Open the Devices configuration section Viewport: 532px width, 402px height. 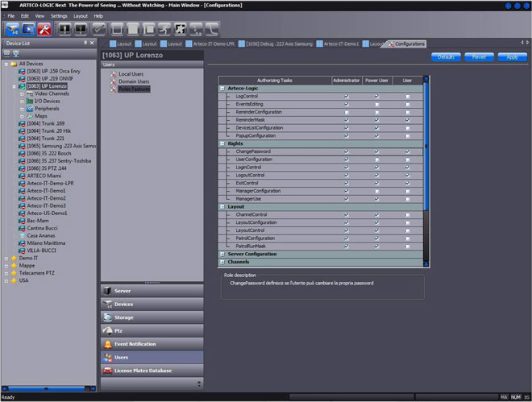[x=152, y=304]
